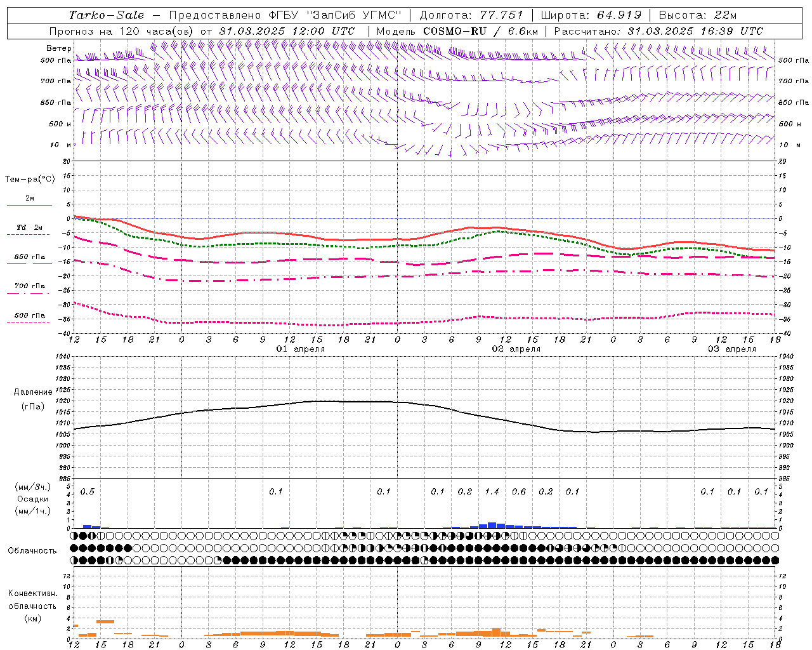The width and height of the screenshot is (812, 650).
Task: Select the '03 апреля' date label
Action: click(x=732, y=349)
